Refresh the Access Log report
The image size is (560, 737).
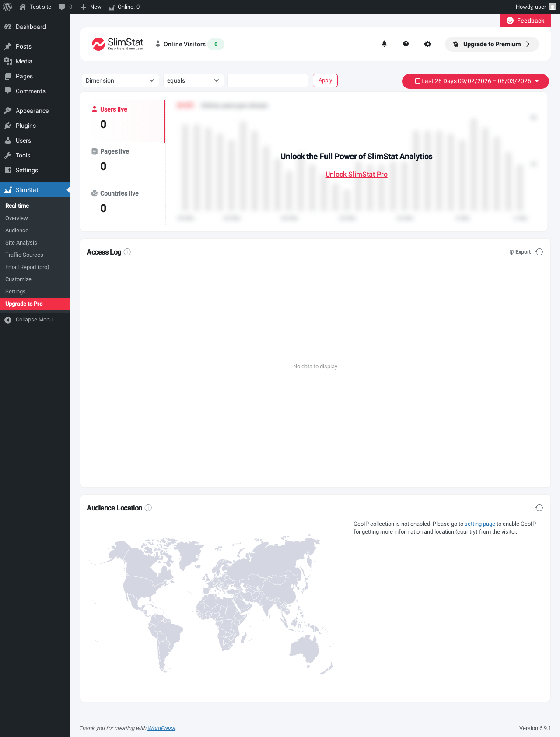coord(539,252)
